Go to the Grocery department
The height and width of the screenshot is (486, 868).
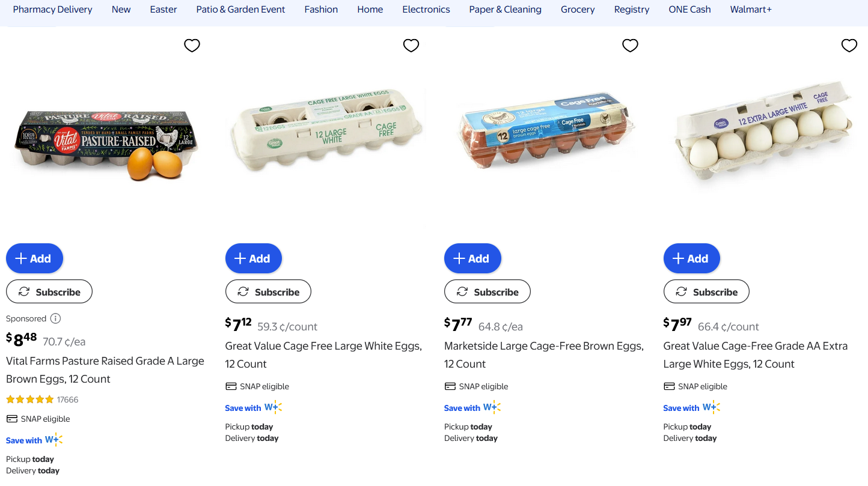(x=578, y=10)
